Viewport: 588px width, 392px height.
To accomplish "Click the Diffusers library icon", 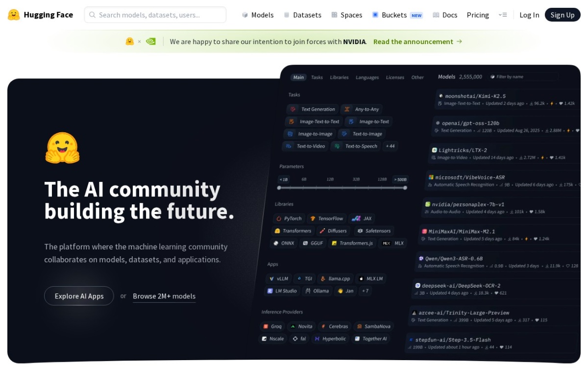I will 322,231.
